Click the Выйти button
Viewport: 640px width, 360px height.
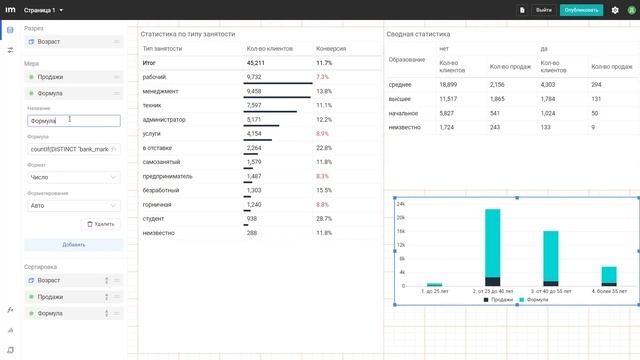pos(544,10)
